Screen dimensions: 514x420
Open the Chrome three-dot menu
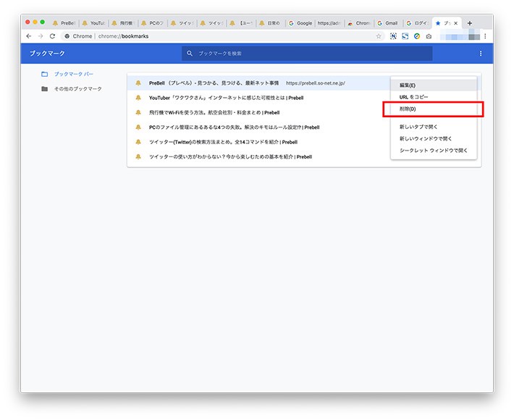[485, 35]
